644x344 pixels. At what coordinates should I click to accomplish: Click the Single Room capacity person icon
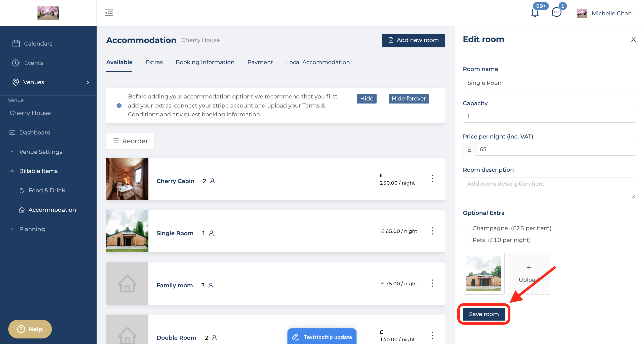pyautogui.click(x=211, y=233)
